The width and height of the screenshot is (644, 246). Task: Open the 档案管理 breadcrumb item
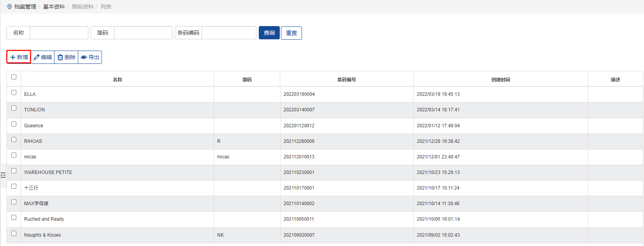click(x=25, y=7)
